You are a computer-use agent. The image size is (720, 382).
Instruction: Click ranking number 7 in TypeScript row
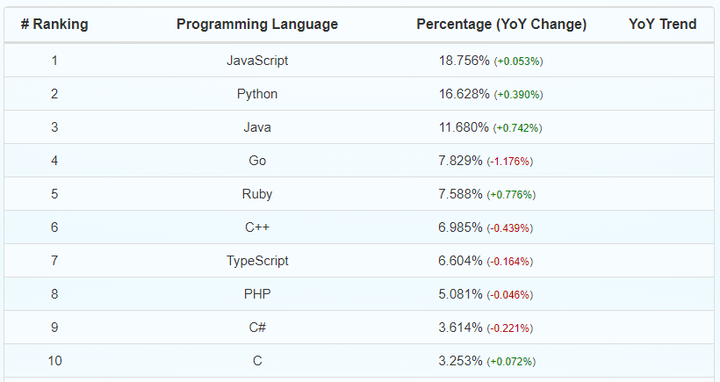point(54,261)
